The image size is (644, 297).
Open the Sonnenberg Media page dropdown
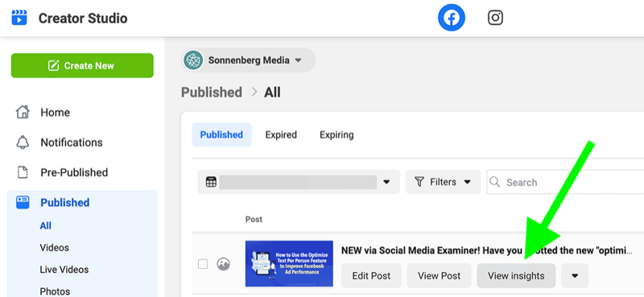249,60
